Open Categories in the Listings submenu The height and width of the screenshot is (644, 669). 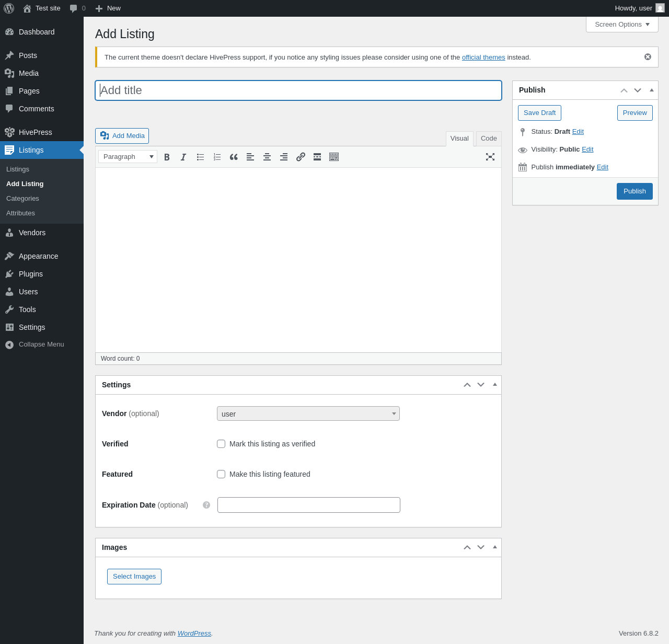[x=22, y=199]
